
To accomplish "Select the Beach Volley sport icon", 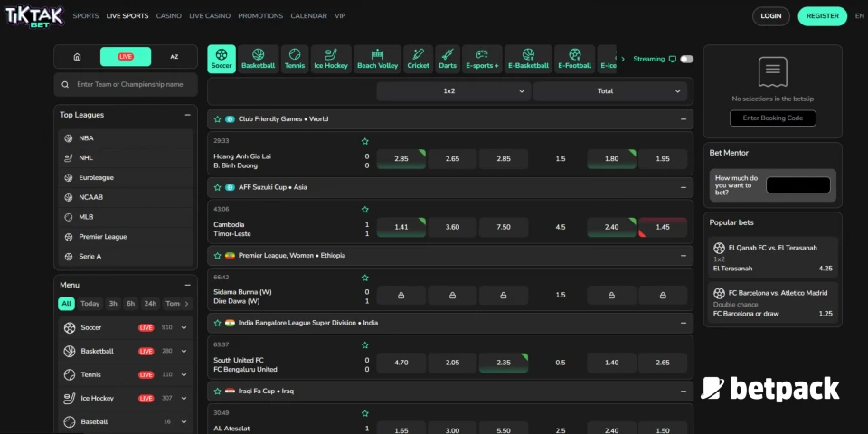I will pos(377,59).
